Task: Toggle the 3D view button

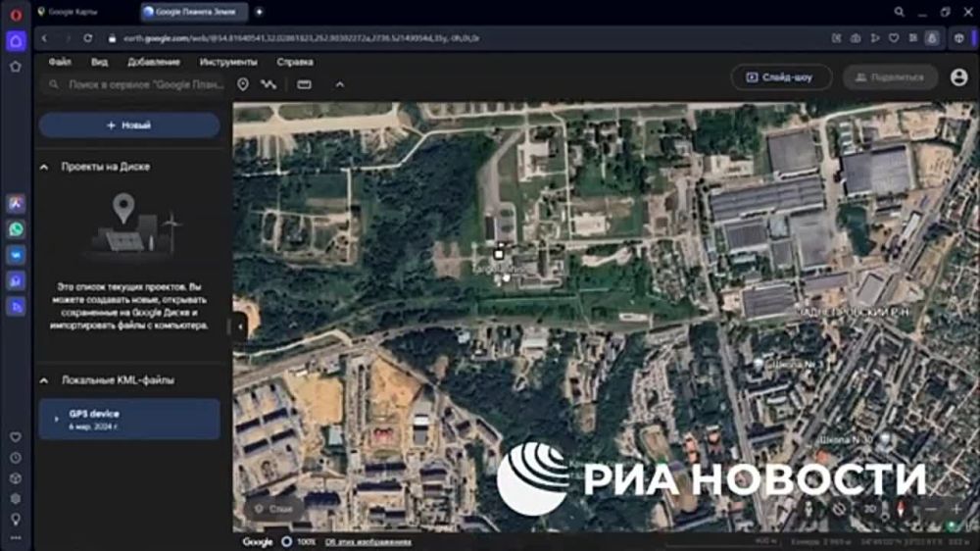Action: tap(870, 509)
